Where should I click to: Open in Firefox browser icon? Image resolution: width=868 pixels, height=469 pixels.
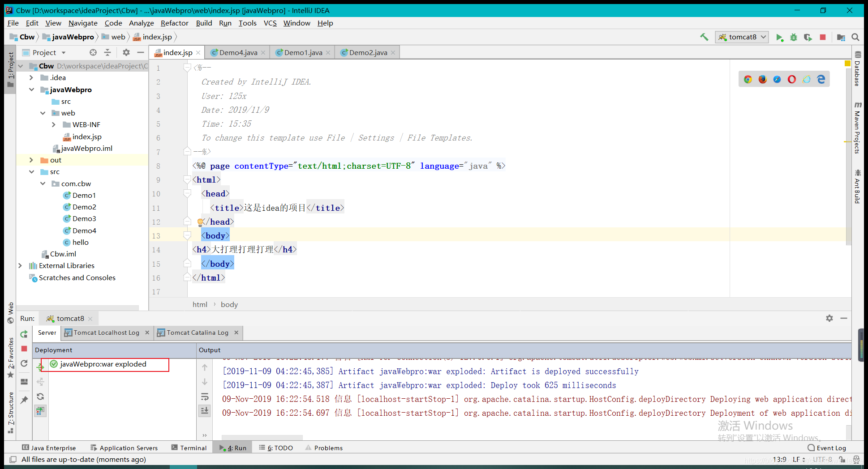(763, 79)
